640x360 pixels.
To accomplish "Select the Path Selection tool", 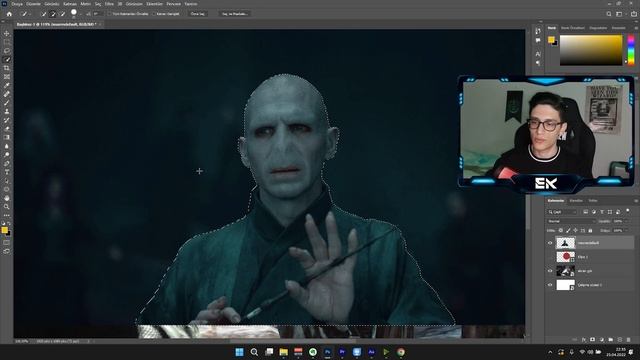I will click(x=7, y=181).
